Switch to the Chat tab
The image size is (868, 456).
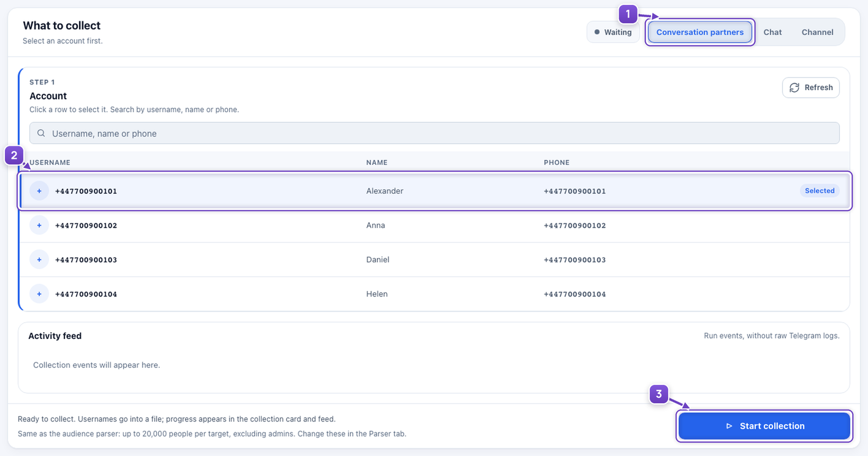(x=772, y=32)
